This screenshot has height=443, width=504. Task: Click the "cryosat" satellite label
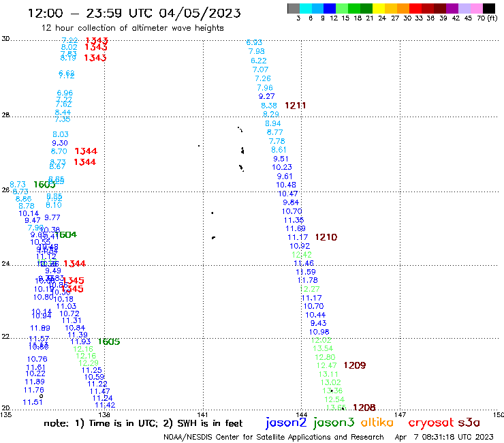tap(430, 423)
